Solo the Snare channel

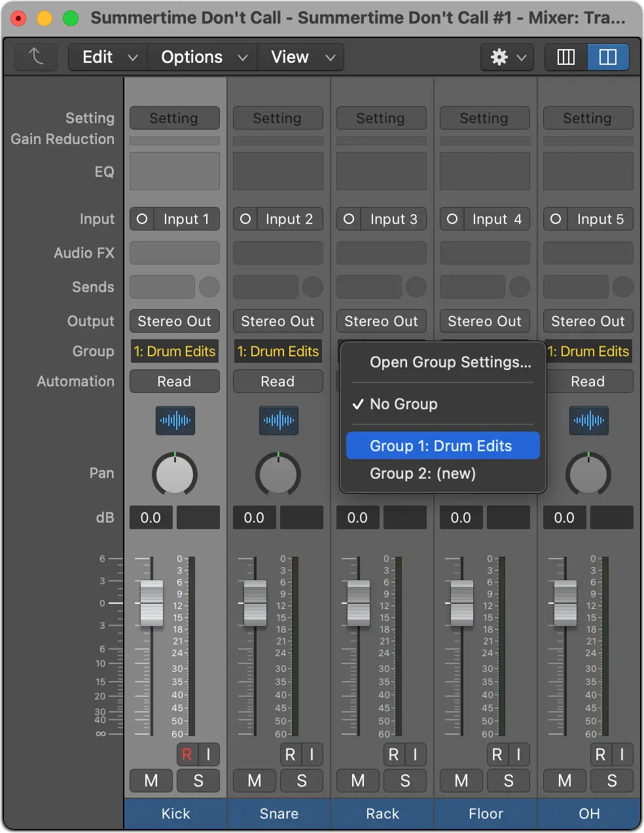click(302, 781)
